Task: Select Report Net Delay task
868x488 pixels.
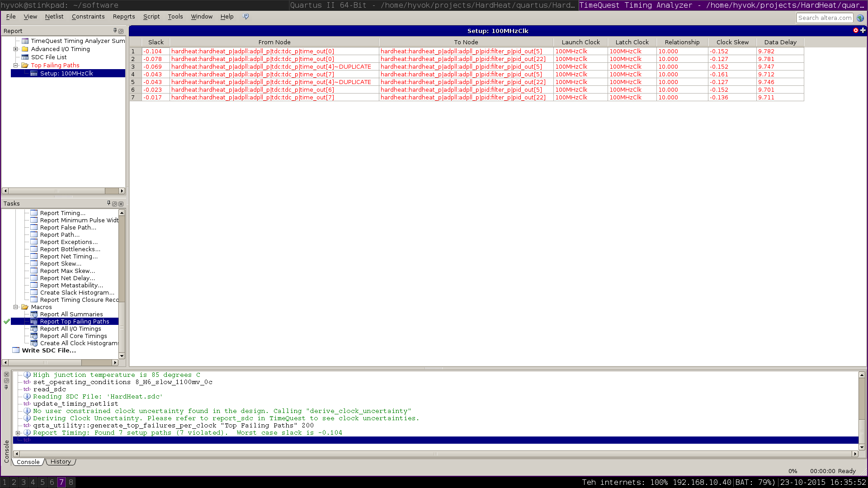Action: (x=67, y=278)
